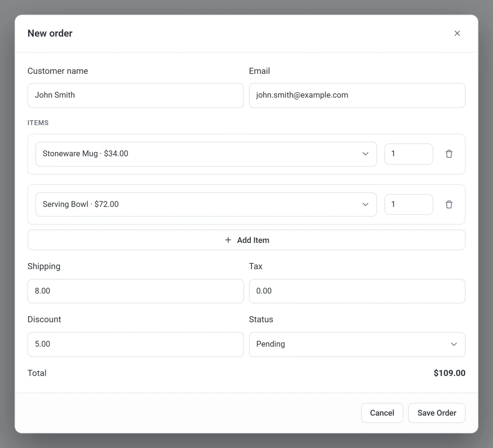Expand the Pending status dropdown
Screen dimensions: 493x448
point(357,344)
